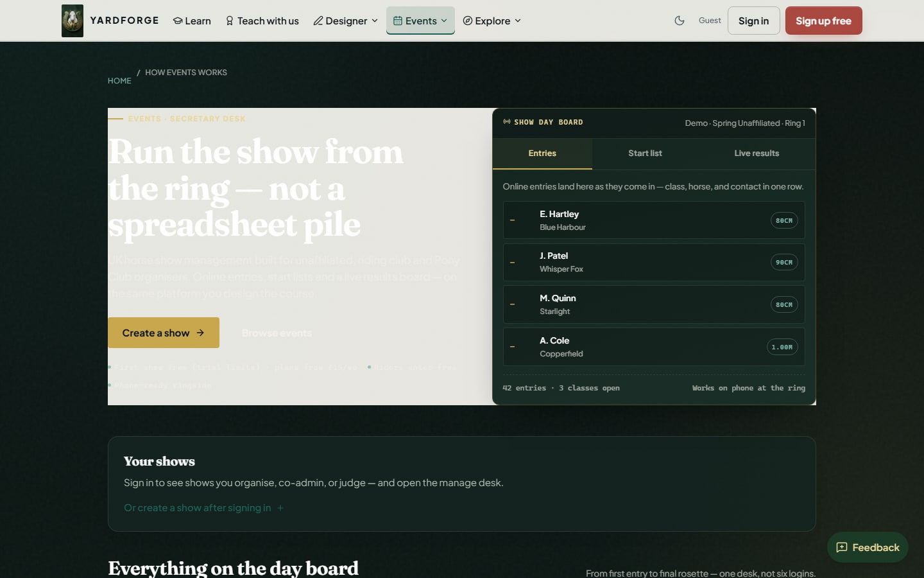The image size is (924, 578).
Task: Click the Or create a show after signing in link
Action: [x=204, y=508]
